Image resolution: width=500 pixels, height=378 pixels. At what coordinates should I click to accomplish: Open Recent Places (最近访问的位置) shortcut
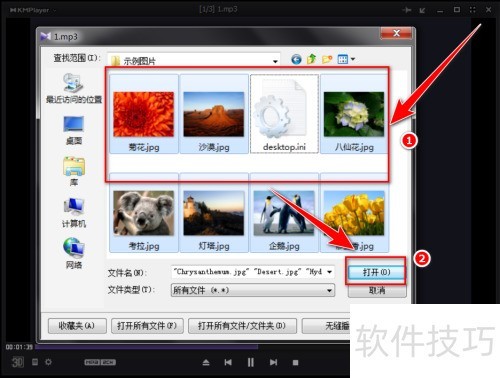(x=74, y=88)
